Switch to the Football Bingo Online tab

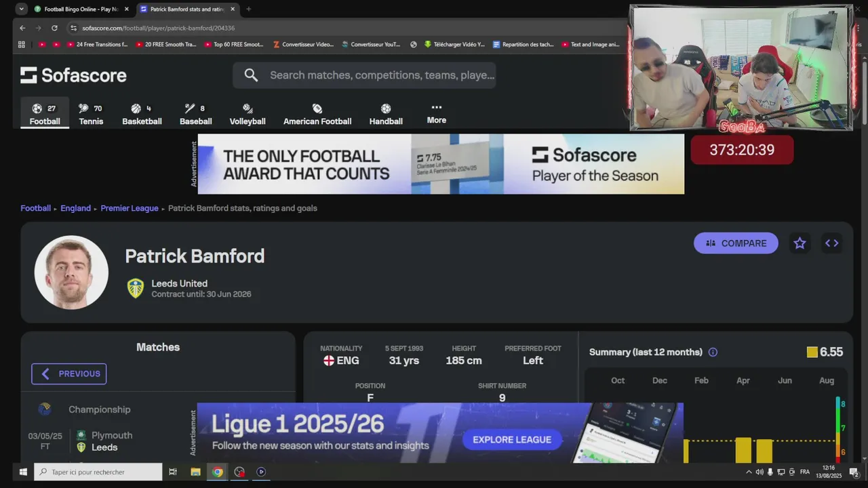pos(81,9)
